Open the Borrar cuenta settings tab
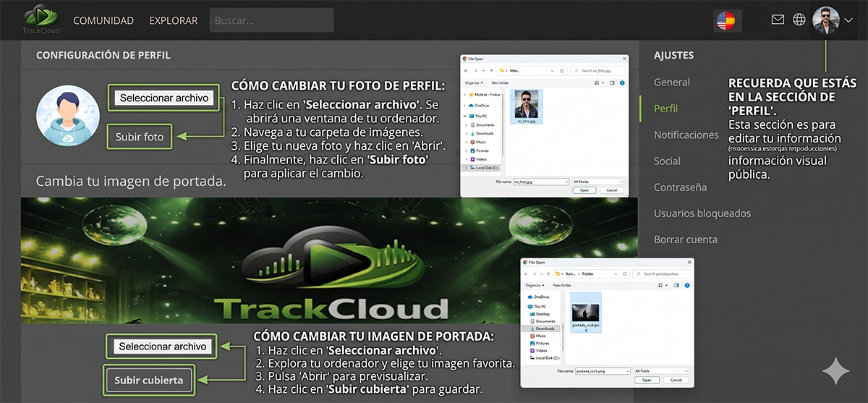This screenshot has height=403, width=868. tap(686, 239)
